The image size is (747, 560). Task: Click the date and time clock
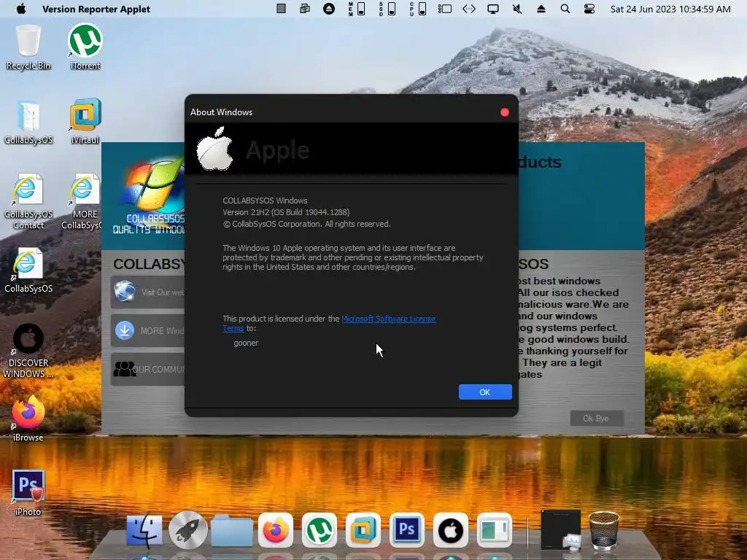[670, 9]
